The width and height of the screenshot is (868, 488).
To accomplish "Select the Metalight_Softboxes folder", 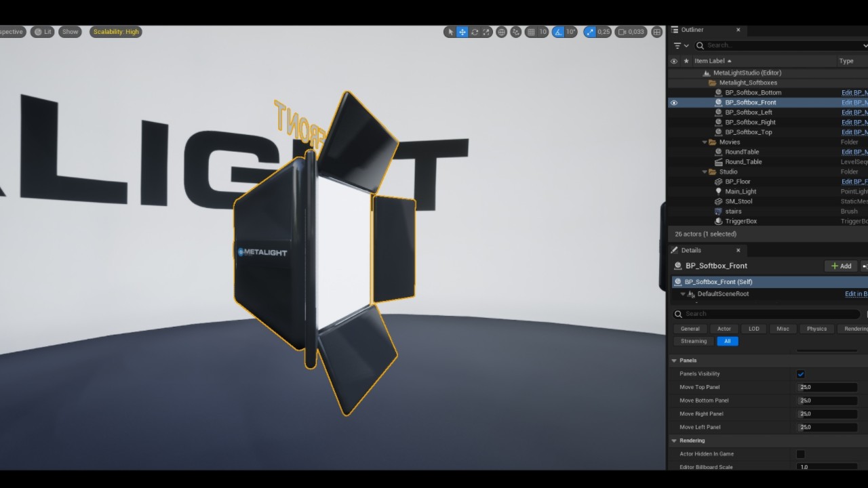I will pos(748,83).
